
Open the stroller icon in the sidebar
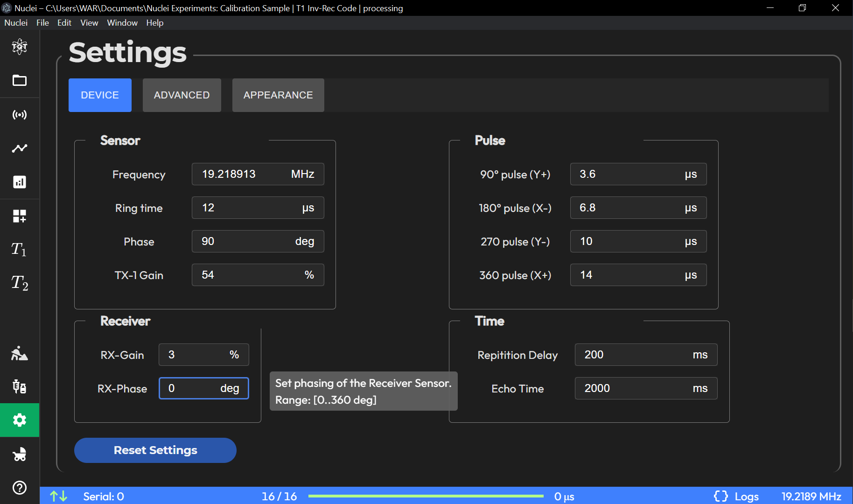20,454
